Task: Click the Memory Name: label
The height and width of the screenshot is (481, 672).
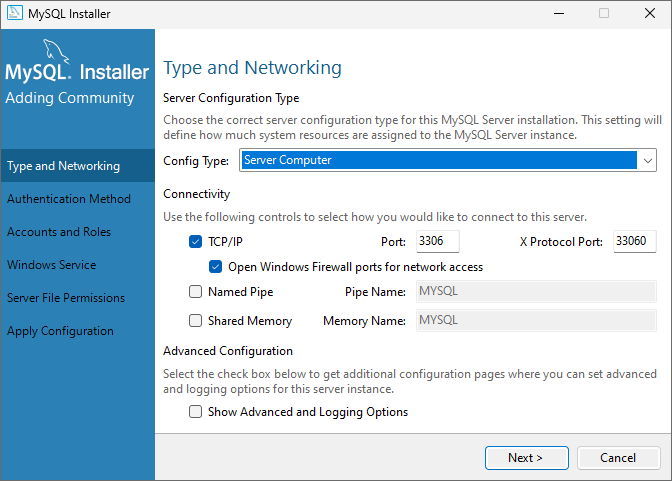Action: [x=364, y=321]
